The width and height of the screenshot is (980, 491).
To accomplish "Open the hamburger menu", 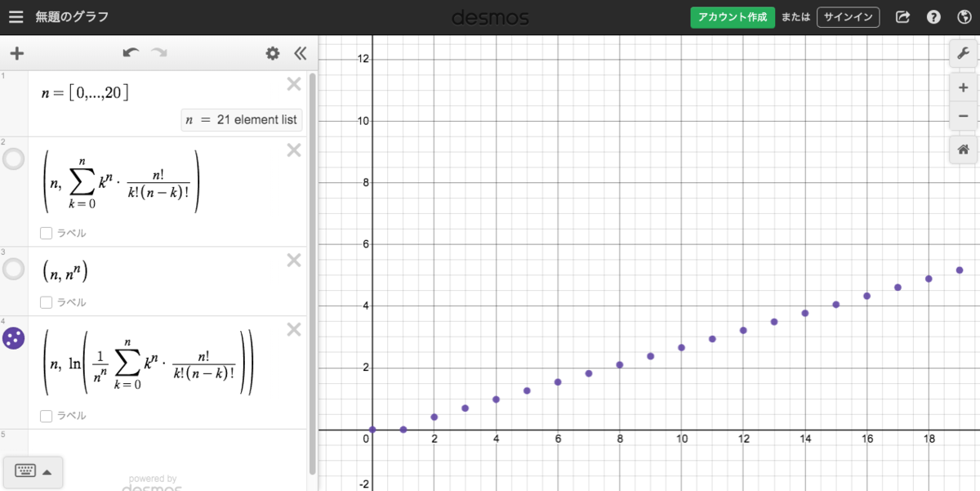I will [16, 16].
